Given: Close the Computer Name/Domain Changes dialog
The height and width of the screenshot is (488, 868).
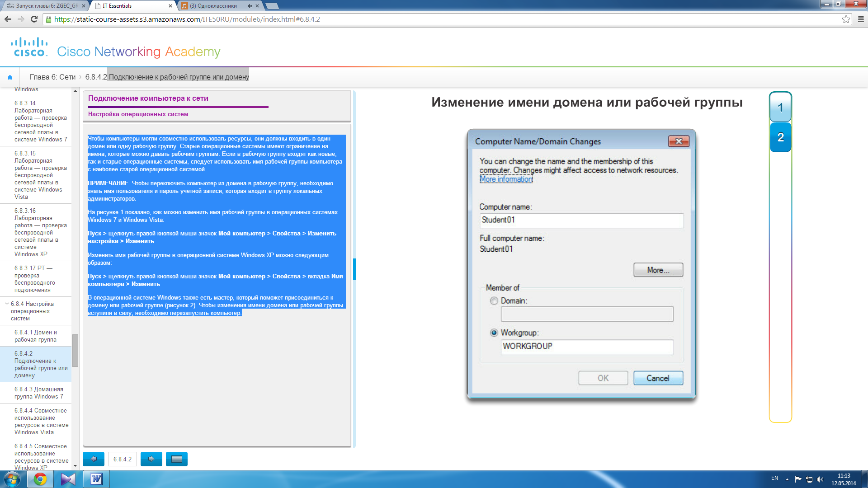Looking at the screenshot, I should pos(679,141).
